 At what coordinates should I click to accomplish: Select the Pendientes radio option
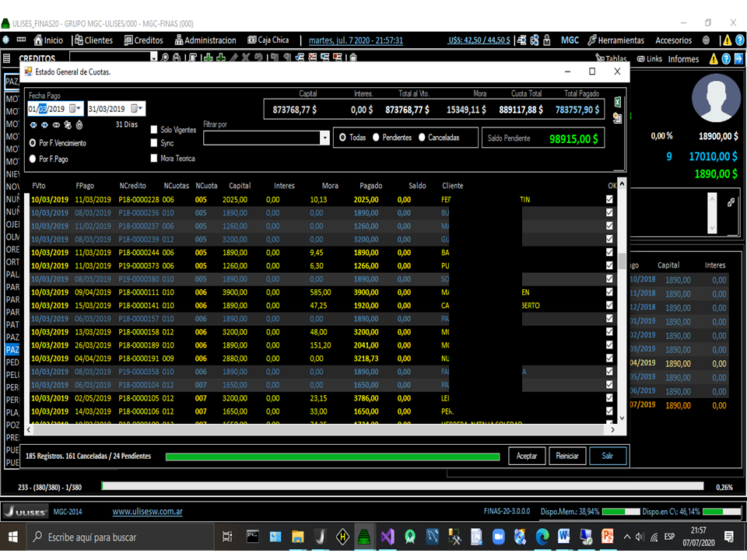pos(376,138)
